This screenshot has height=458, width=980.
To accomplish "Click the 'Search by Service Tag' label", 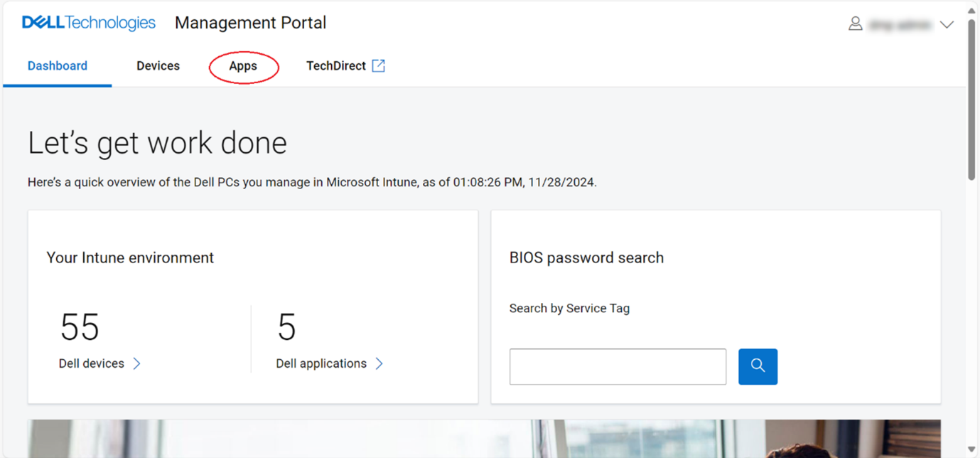I will (x=569, y=309).
